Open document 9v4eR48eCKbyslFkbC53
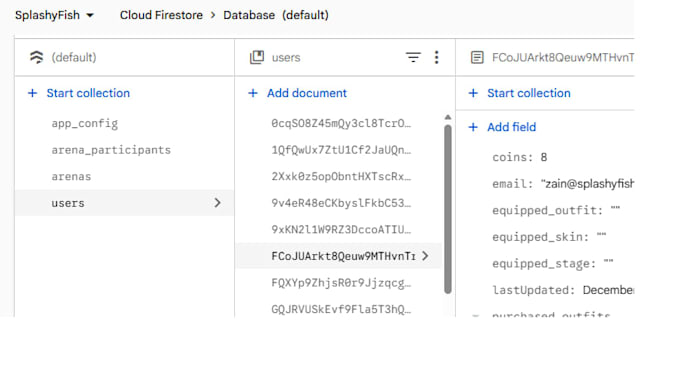 [x=341, y=203]
